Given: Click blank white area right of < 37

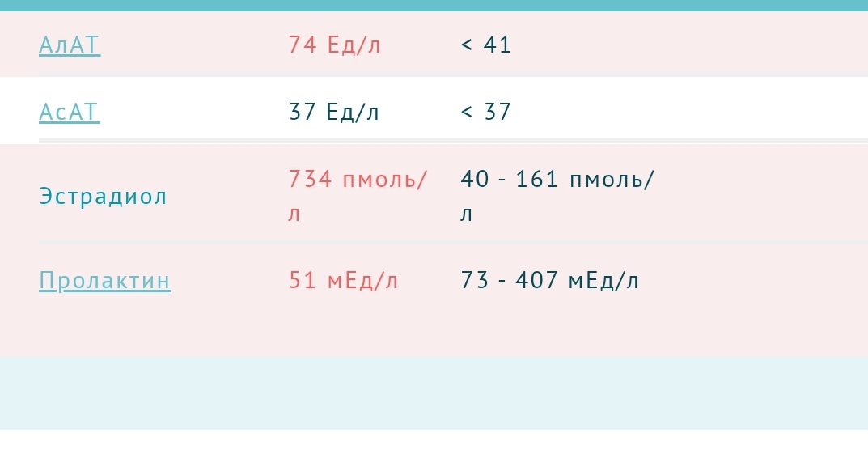Looking at the screenshot, I should (x=688, y=112).
